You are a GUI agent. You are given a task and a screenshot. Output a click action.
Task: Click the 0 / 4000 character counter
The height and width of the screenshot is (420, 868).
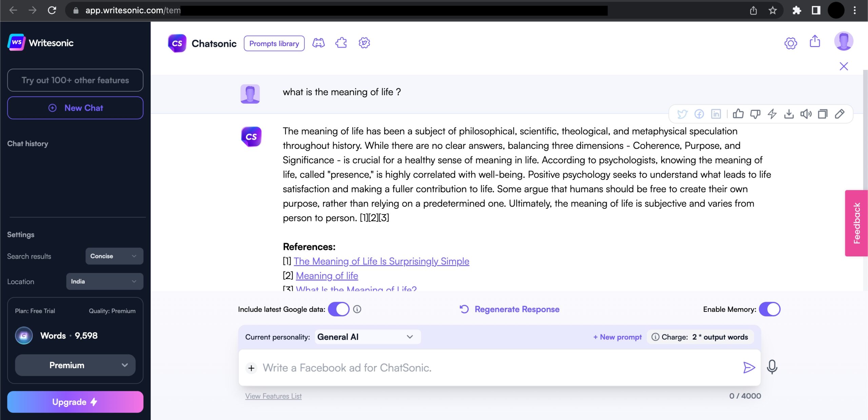click(745, 396)
